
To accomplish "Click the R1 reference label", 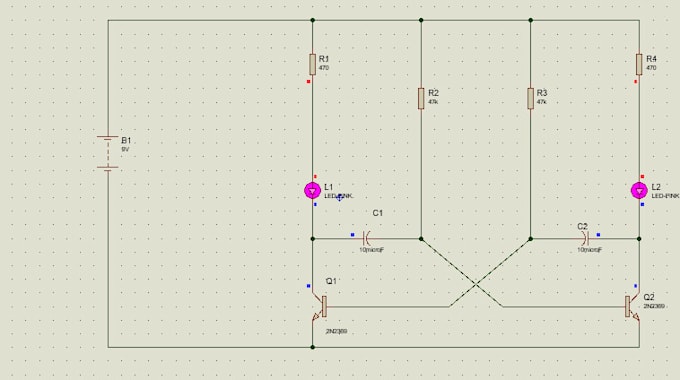I will [324, 59].
